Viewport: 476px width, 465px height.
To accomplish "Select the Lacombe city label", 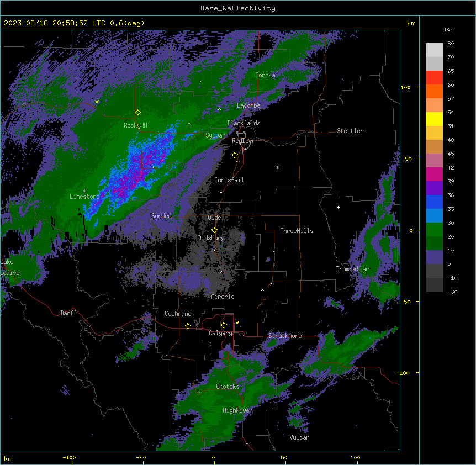I will (248, 105).
